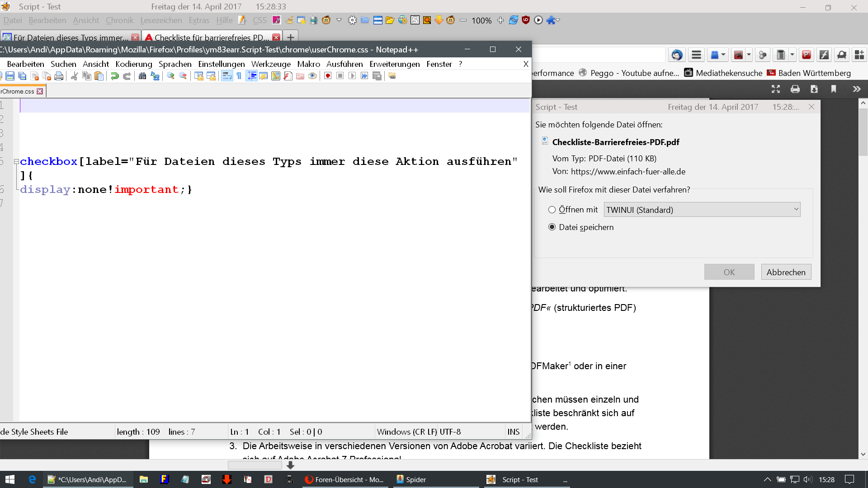Open the TWINUI (Standard) application dropdown
868x488 pixels.
click(x=702, y=210)
